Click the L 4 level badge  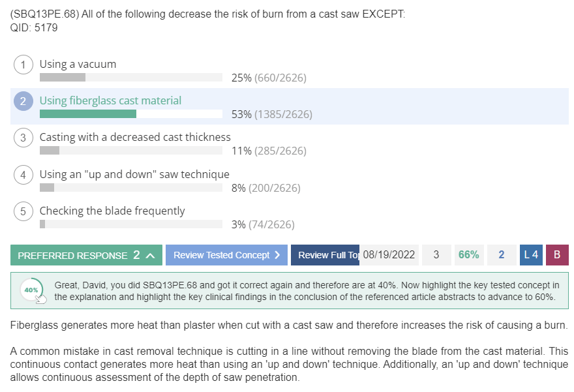[x=531, y=255]
